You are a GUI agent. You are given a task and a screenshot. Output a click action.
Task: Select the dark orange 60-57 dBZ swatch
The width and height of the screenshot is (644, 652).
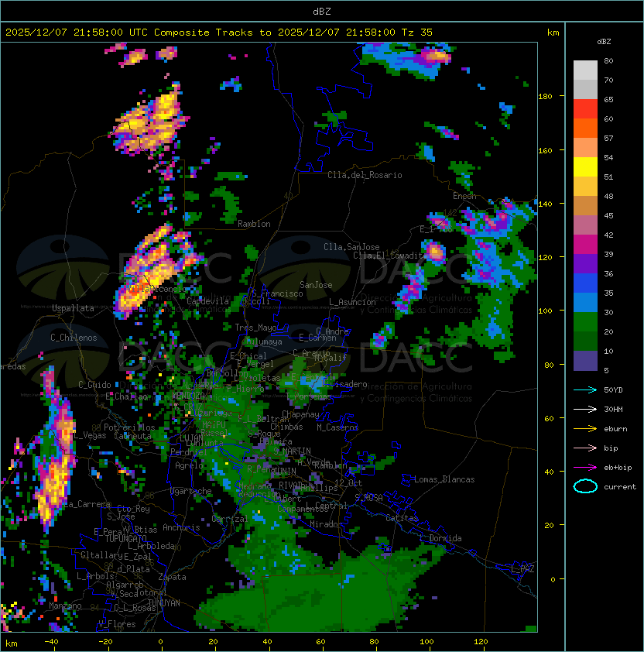point(585,128)
